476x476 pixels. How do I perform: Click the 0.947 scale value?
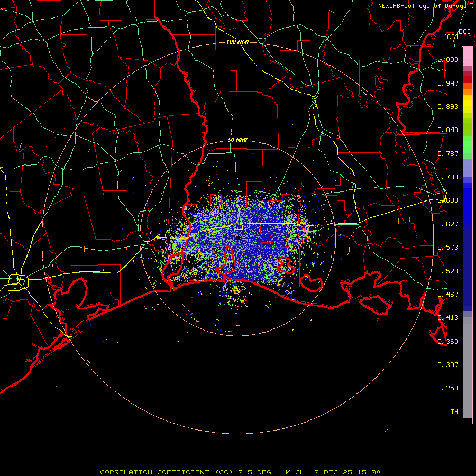pyautogui.click(x=448, y=83)
